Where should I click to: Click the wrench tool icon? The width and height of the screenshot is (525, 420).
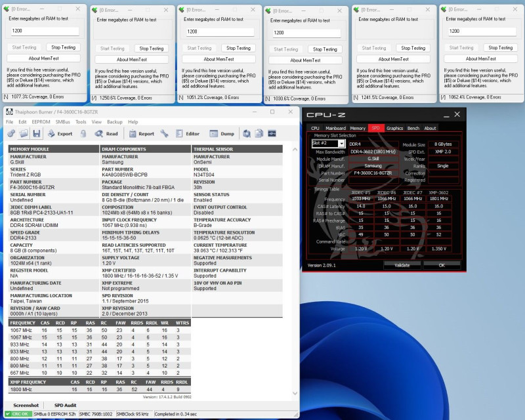pyautogui.click(x=164, y=134)
